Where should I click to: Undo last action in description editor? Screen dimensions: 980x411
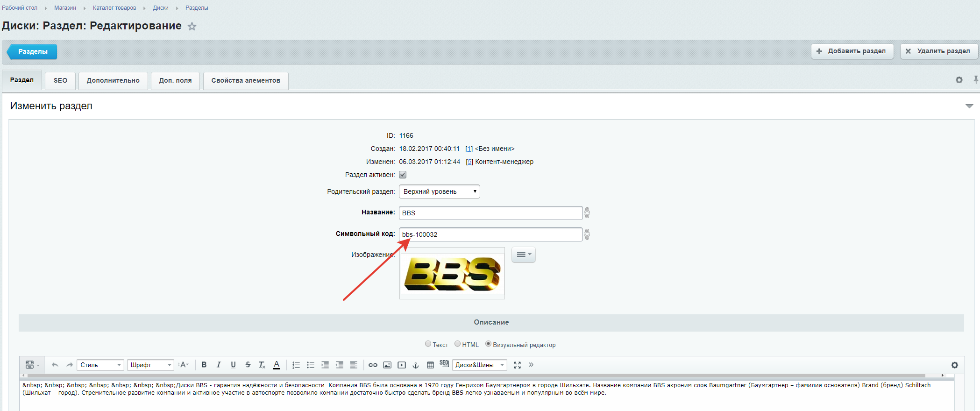click(55, 365)
